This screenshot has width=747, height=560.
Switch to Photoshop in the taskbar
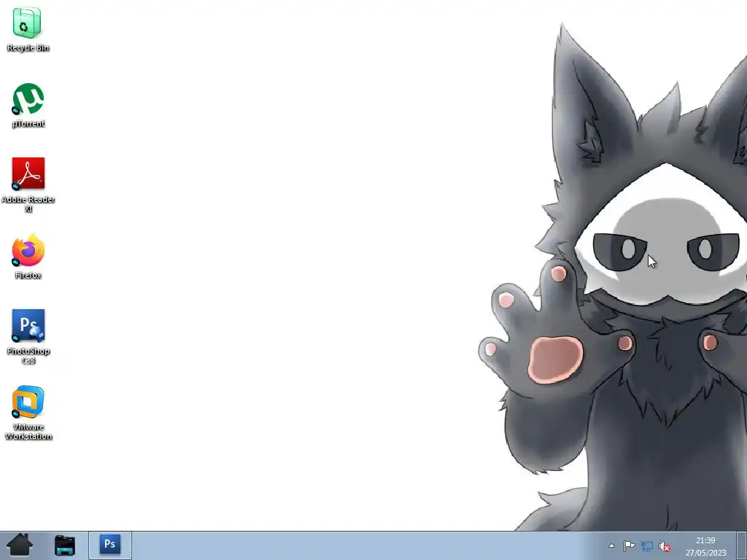110,544
